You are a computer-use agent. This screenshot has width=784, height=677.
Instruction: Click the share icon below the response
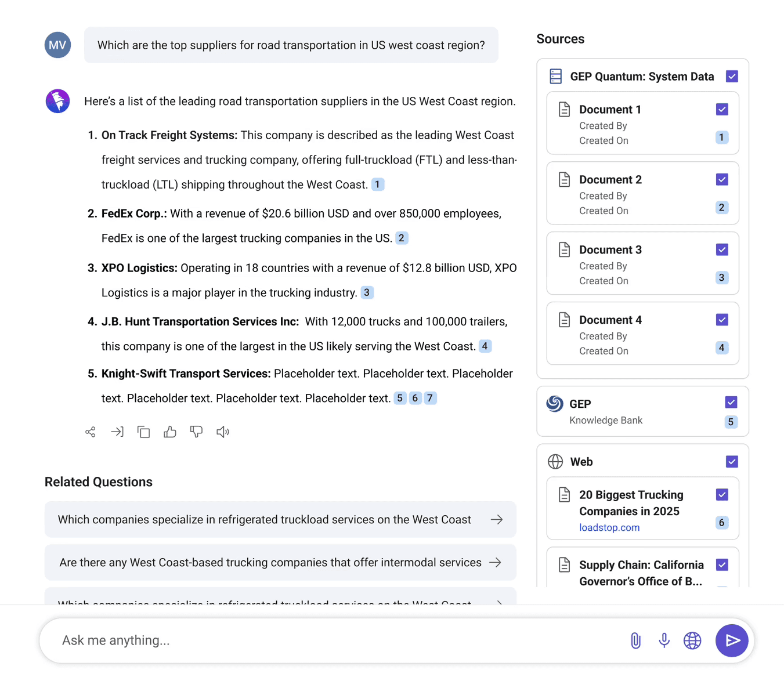click(91, 432)
